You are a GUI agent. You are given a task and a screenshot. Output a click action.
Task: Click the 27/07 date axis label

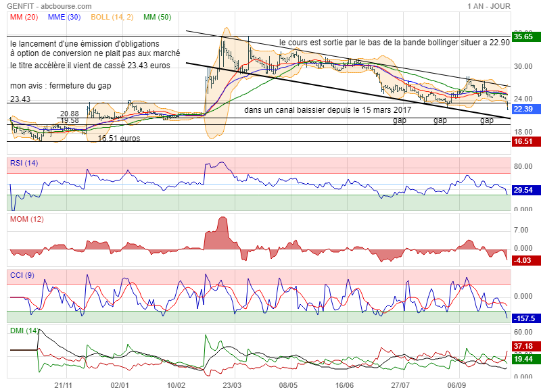[400, 385]
